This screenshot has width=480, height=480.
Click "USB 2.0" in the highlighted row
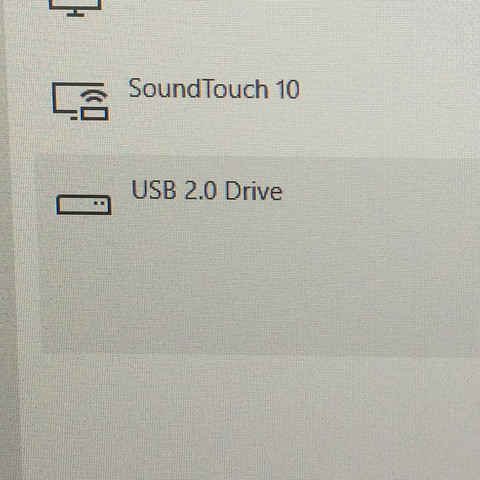pyautogui.click(x=174, y=190)
